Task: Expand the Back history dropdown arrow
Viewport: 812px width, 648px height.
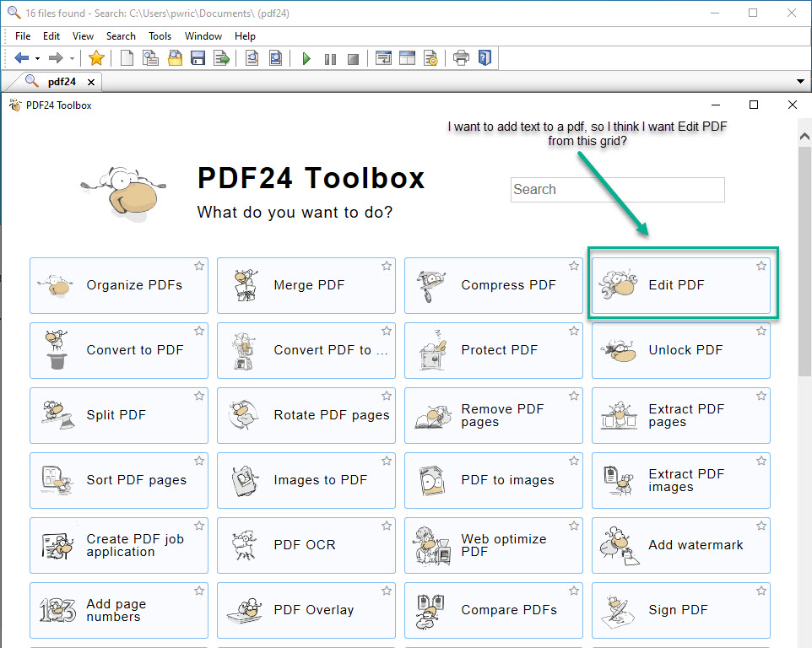Action: click(x=37, y=58)
